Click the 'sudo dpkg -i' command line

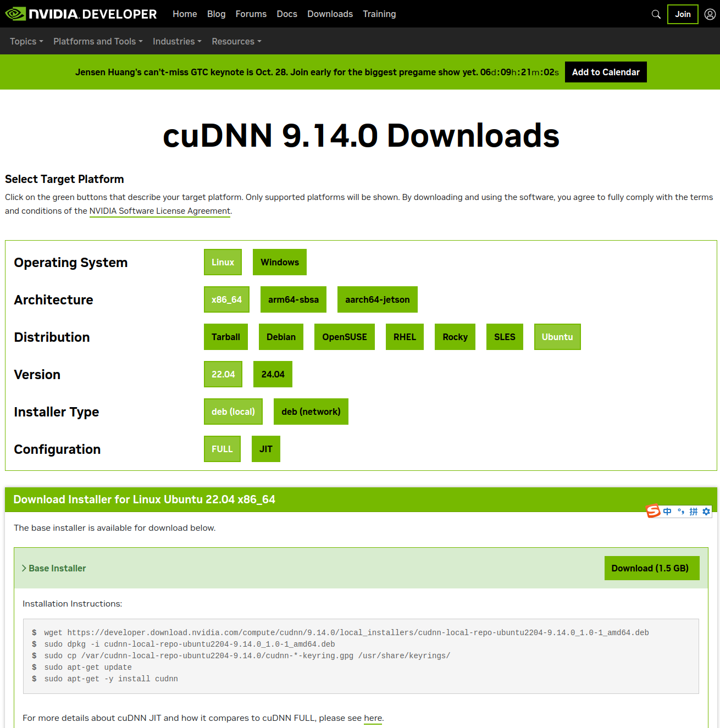(x=190, y=644)
